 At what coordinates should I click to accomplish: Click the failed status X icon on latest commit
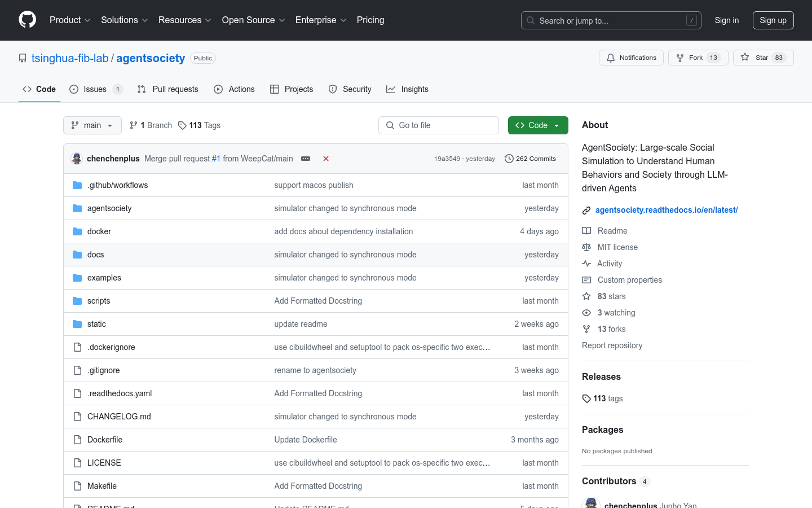point(326,159)
